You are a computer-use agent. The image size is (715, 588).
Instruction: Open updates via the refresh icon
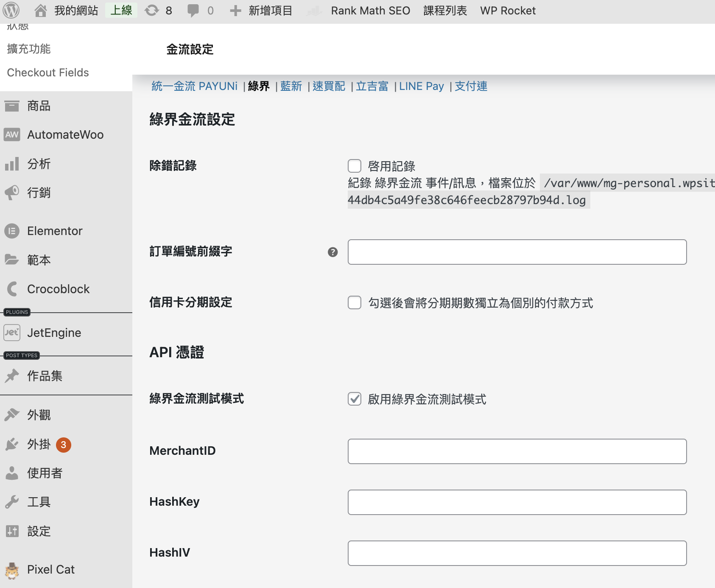[152, 10]
